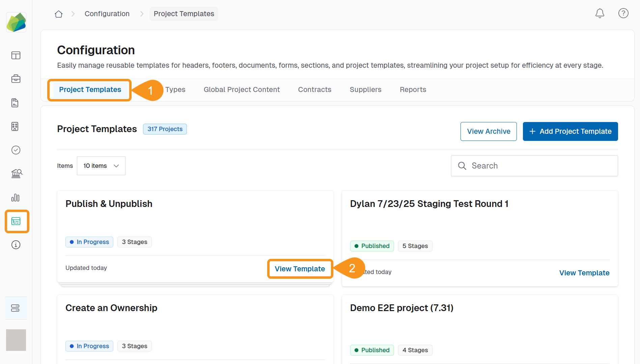Click the briefcase icon in sidebar

(x=16, y=79)
